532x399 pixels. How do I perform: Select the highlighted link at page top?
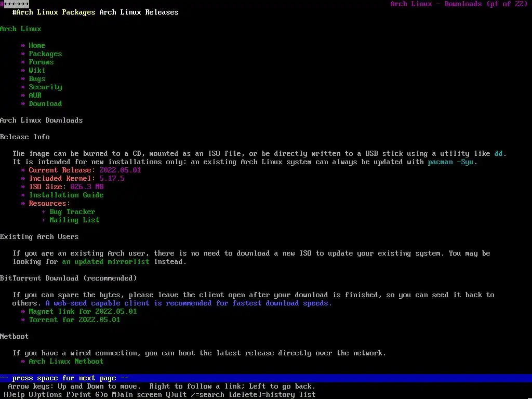point(16,4)
